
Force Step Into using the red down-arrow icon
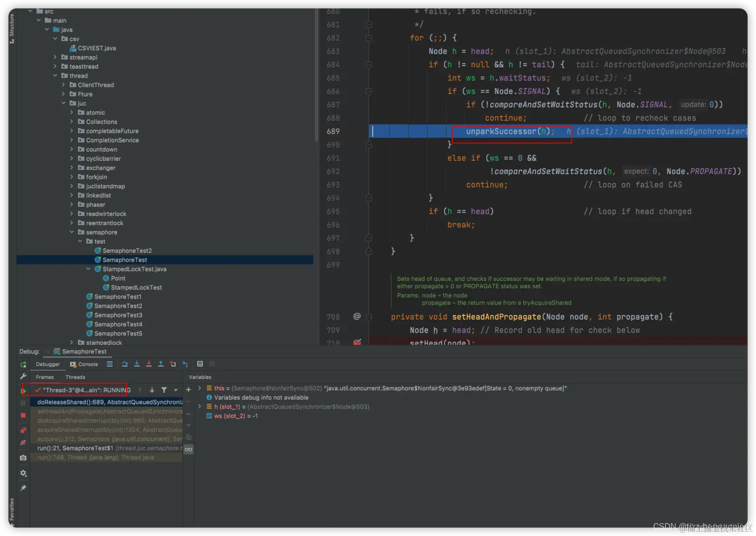point(149,364)
